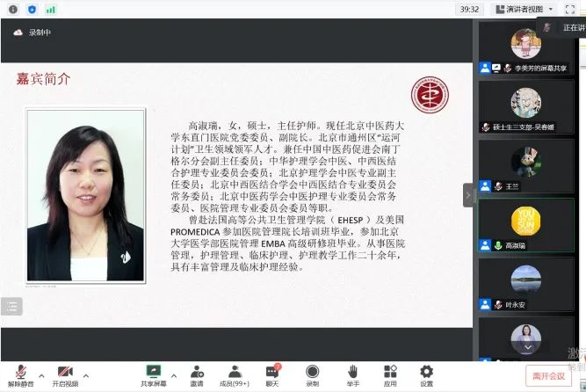This screenshot has width=586, height=392.
Task: Click the blue person badge beside 王兰
Action: point(485,186)
